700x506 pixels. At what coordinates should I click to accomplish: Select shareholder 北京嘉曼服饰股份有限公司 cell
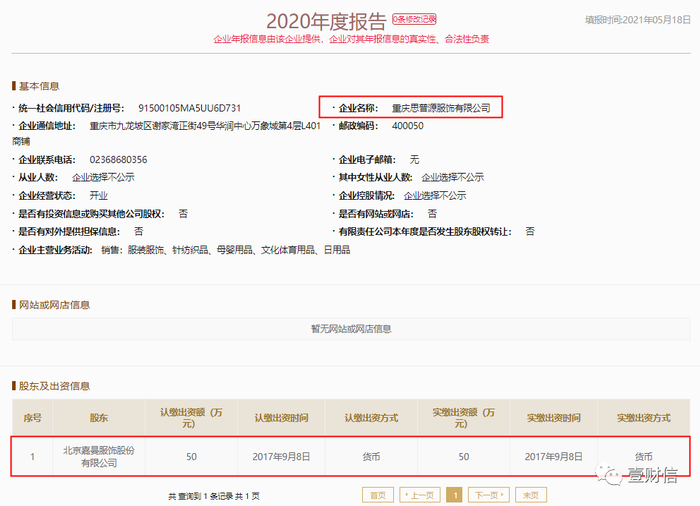pyautogui.click(x=99, y=456)
